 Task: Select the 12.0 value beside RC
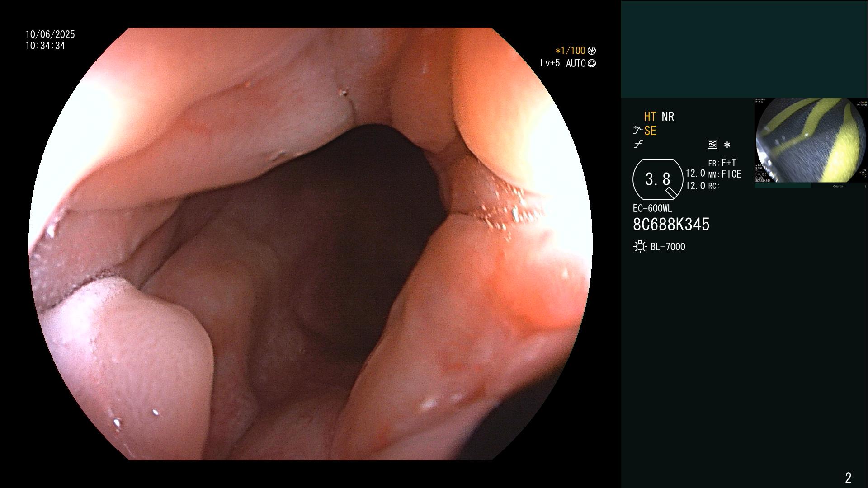(695, 186)
